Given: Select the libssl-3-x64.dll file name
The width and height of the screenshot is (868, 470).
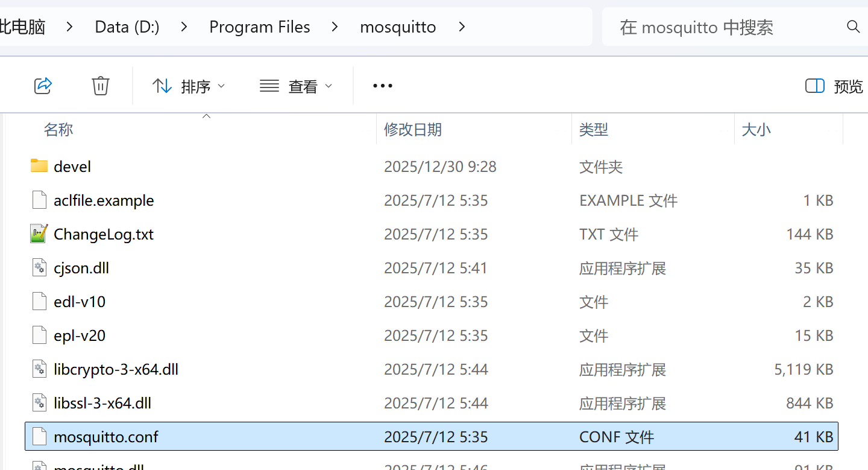Looking at the screenshot, I should click(x=102, y=403).
